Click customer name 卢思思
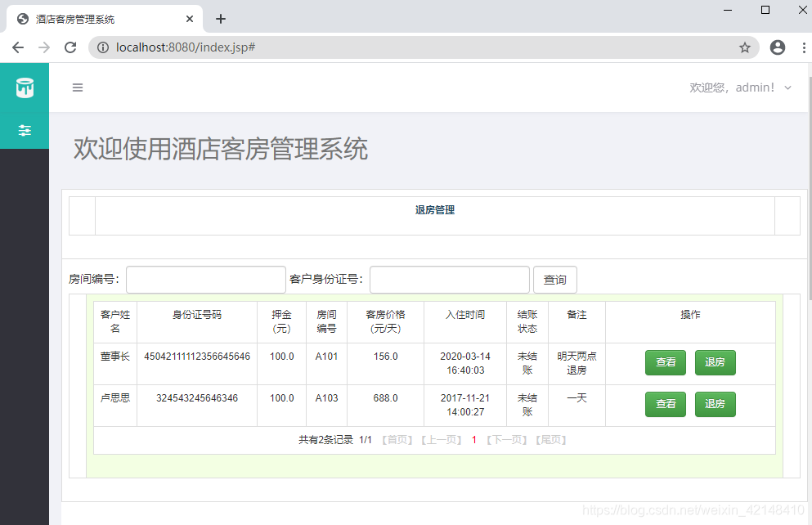The width and height of the screenshot is (812, 525). tap(115, 398)
